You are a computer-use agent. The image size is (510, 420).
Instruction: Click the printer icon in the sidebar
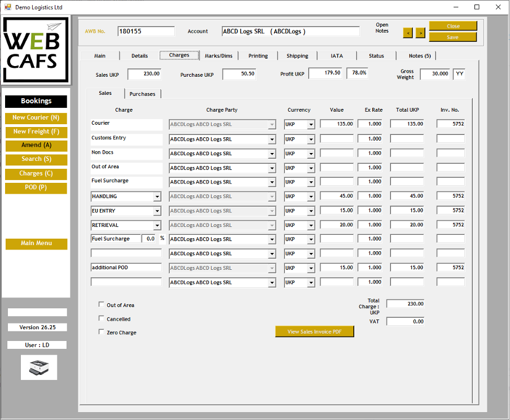click(x=39, y=367)
